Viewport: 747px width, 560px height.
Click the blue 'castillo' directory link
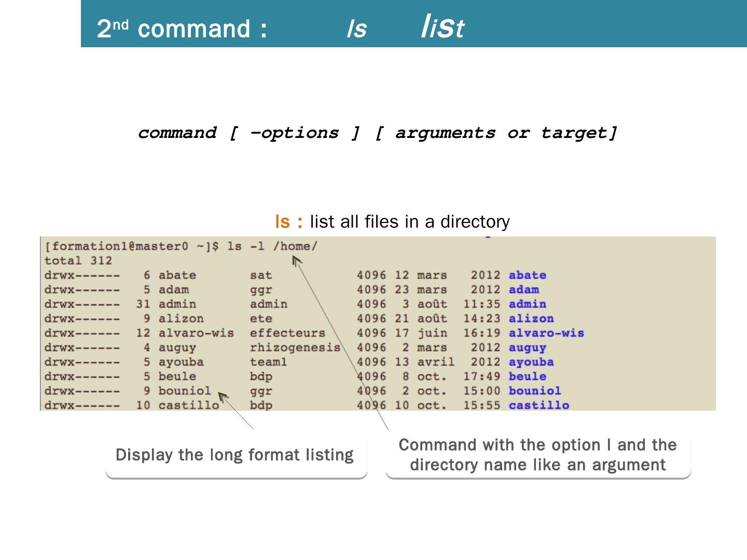pos(538,405)
